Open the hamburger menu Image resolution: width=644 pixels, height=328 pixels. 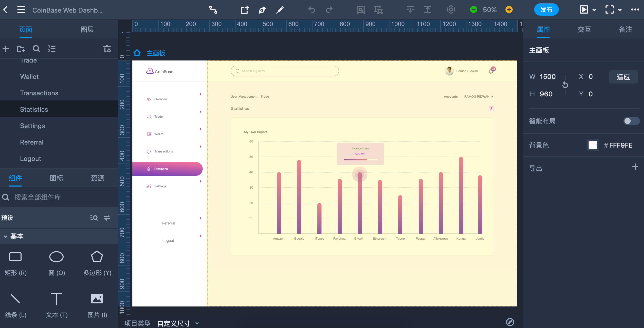pos(21,10)
